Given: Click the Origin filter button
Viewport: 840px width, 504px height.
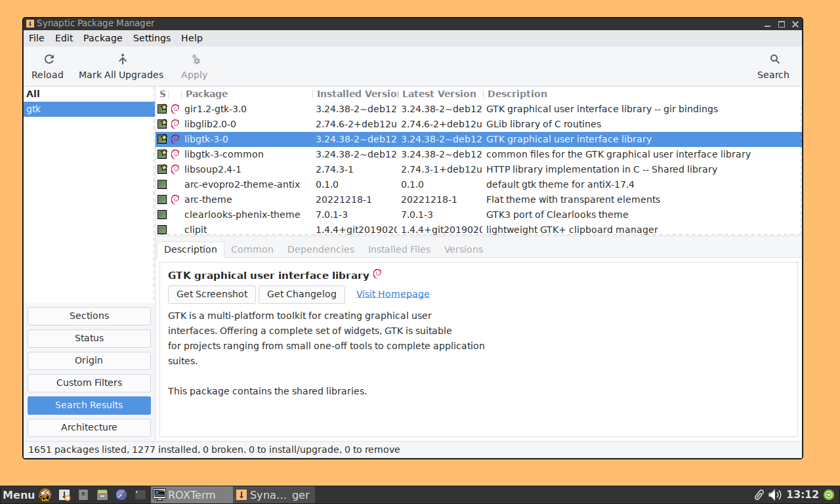Looking at the screenshot, I should pyautogui.click(x=89, y=360).
